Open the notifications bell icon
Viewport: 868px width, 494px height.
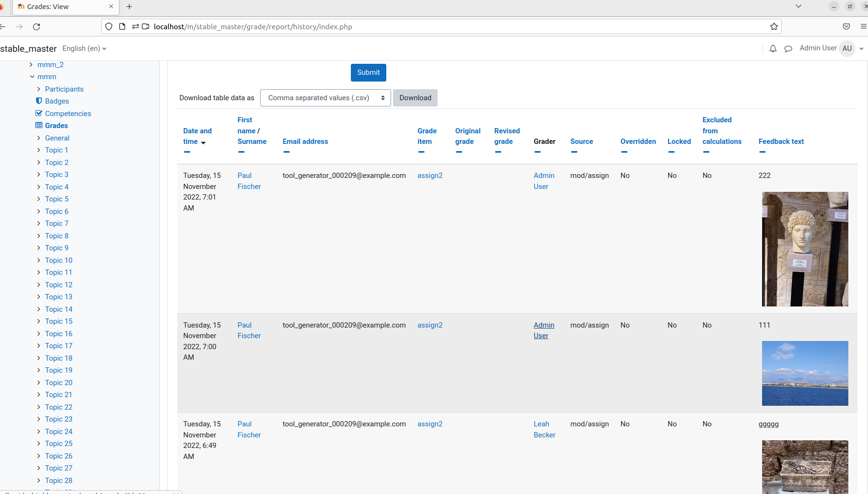coord(773,48)
